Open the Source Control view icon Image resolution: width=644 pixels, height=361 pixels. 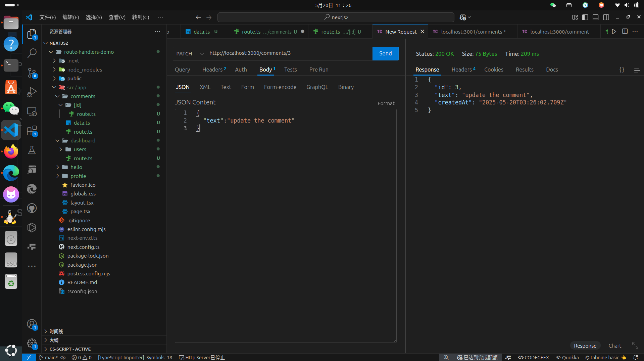32,73
